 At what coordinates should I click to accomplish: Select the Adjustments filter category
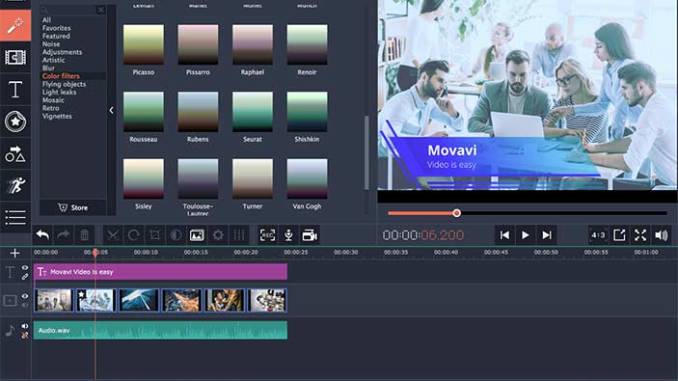pyautogui.click(x=62, y=52)
